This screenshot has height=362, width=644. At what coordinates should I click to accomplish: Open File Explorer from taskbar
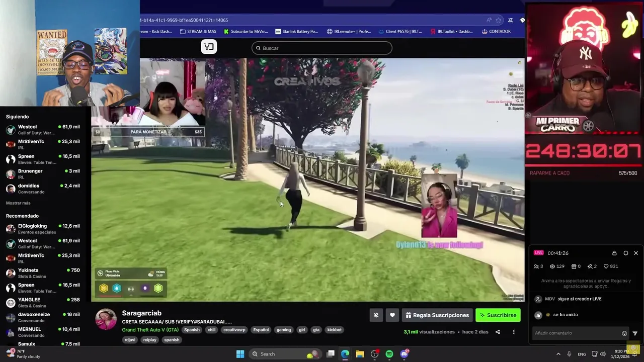(360, 354)
